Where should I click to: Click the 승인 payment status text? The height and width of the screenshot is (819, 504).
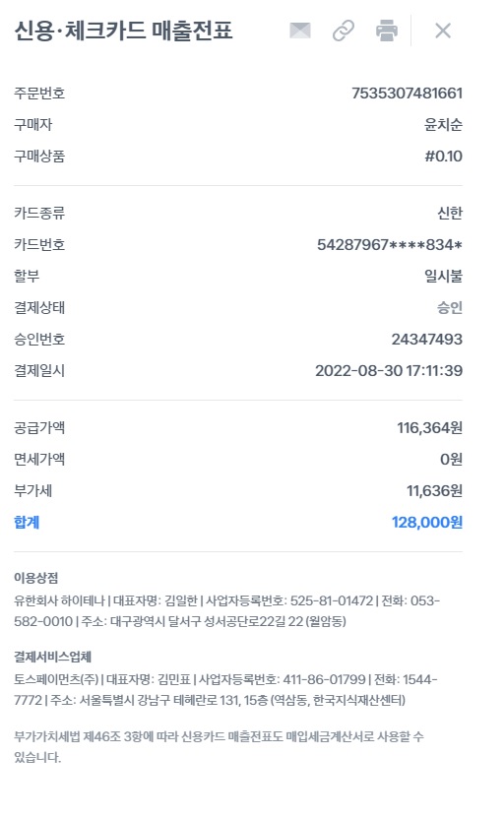[x=450, y=307]
